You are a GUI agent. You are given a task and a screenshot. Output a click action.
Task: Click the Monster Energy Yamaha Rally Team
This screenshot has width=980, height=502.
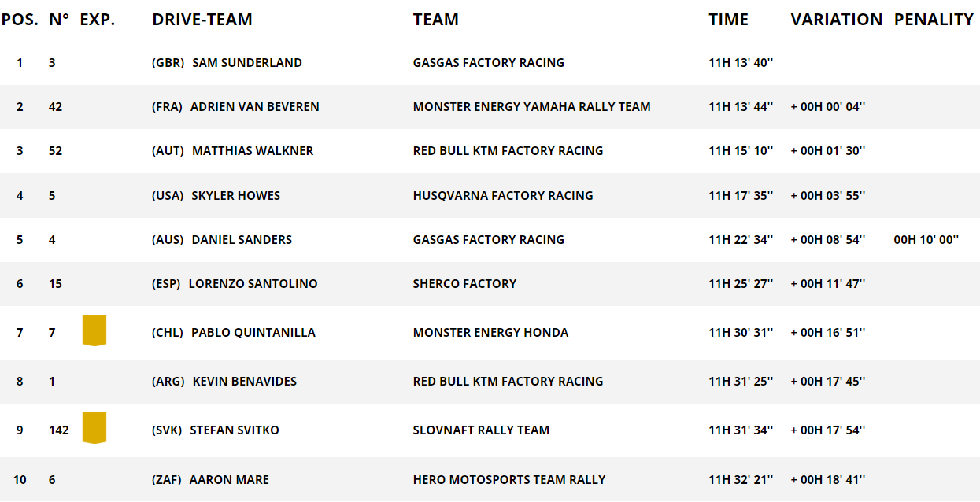click(x=531, y=107)
